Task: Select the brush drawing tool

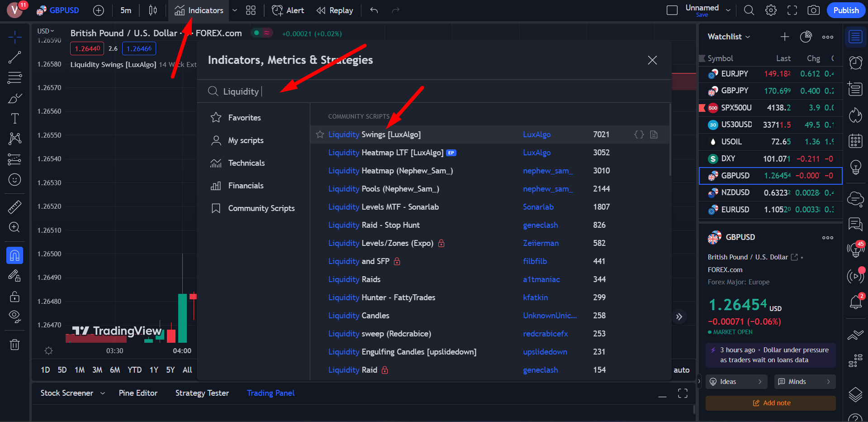Action: 15,98
